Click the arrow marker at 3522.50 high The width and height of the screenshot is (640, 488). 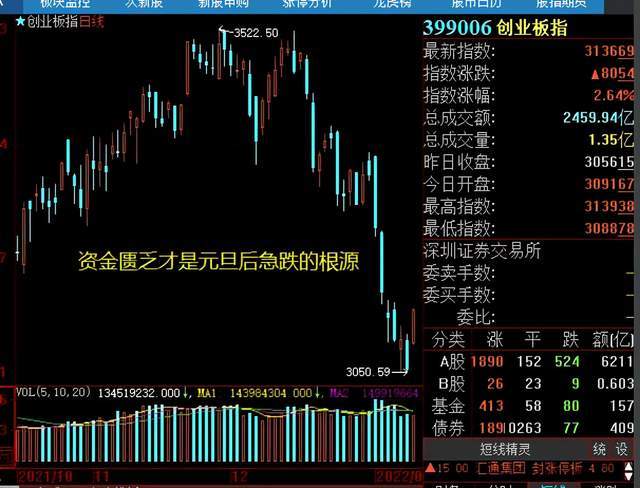223,30
